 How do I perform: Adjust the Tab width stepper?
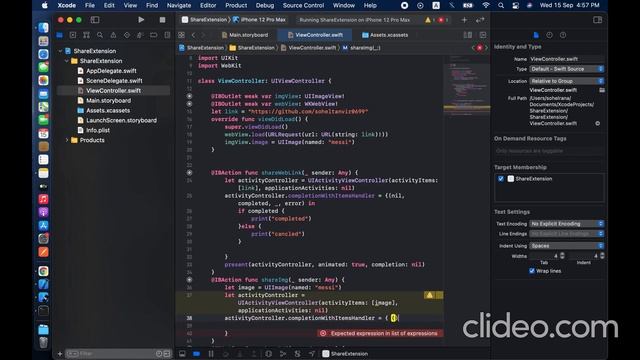pyautogui.click(x=562, y=256)
